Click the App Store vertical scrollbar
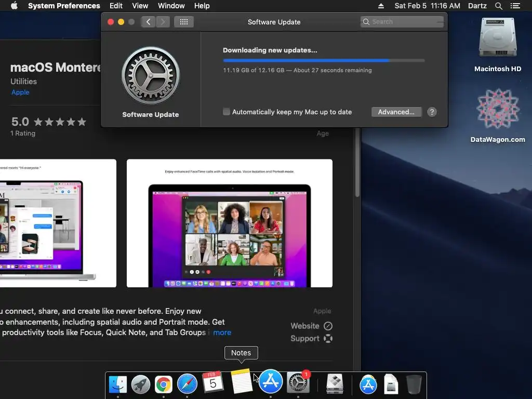Viewport: 532px width, 399px height. [357, 163]
